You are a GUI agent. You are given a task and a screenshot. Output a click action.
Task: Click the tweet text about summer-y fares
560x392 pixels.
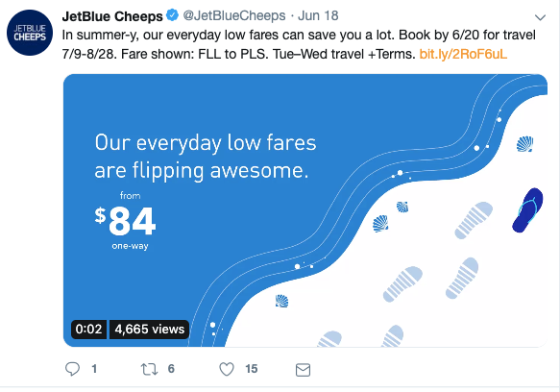pyautogui.click(x=299, y=44)
